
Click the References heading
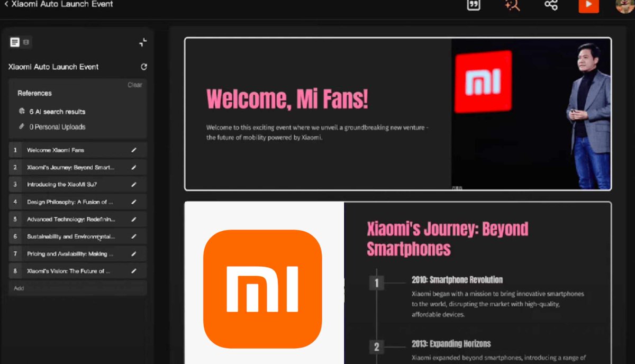click(34, 93)
